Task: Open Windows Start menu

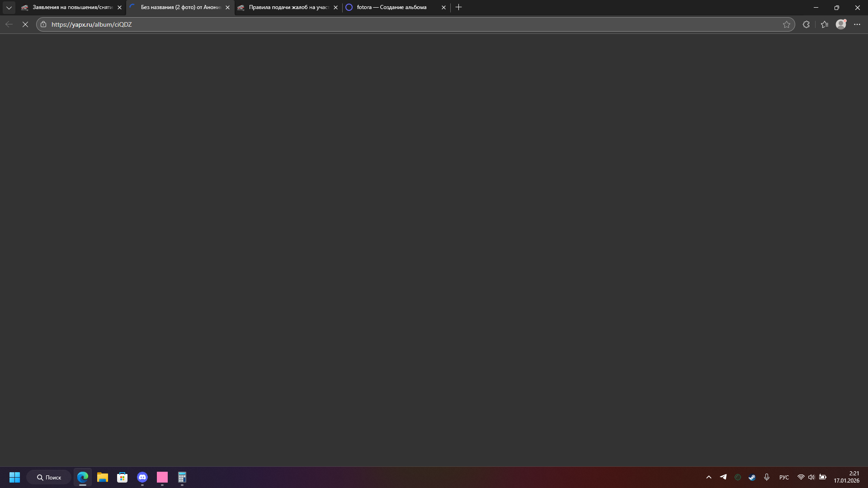Action: [14, 477]
